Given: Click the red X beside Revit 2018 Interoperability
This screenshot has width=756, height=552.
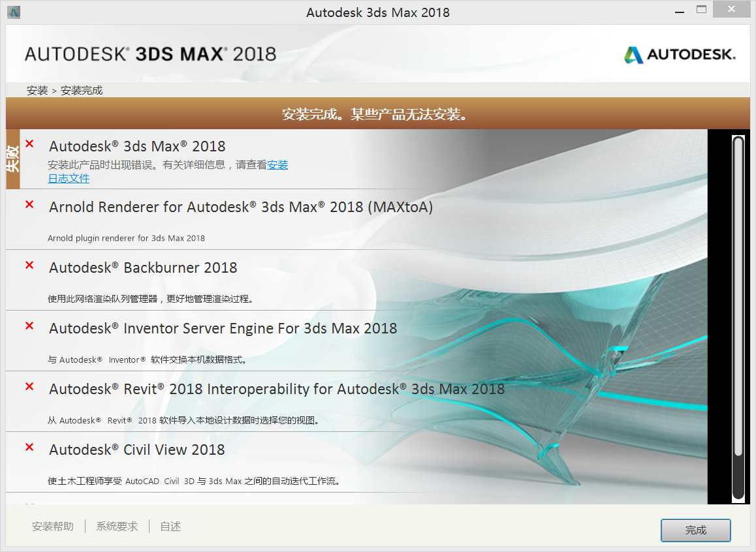Looking at the screenshot, I should coord(29,386).
